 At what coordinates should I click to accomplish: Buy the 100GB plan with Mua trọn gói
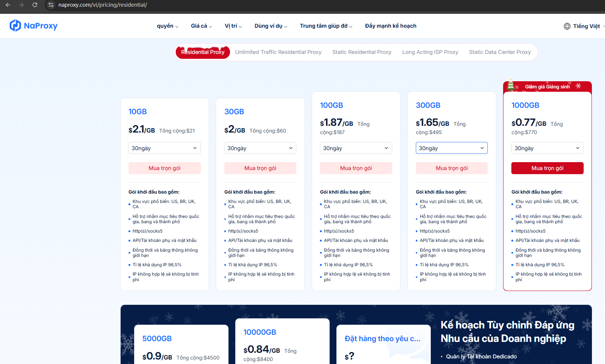pyautogui.click(x=356, y=168)
